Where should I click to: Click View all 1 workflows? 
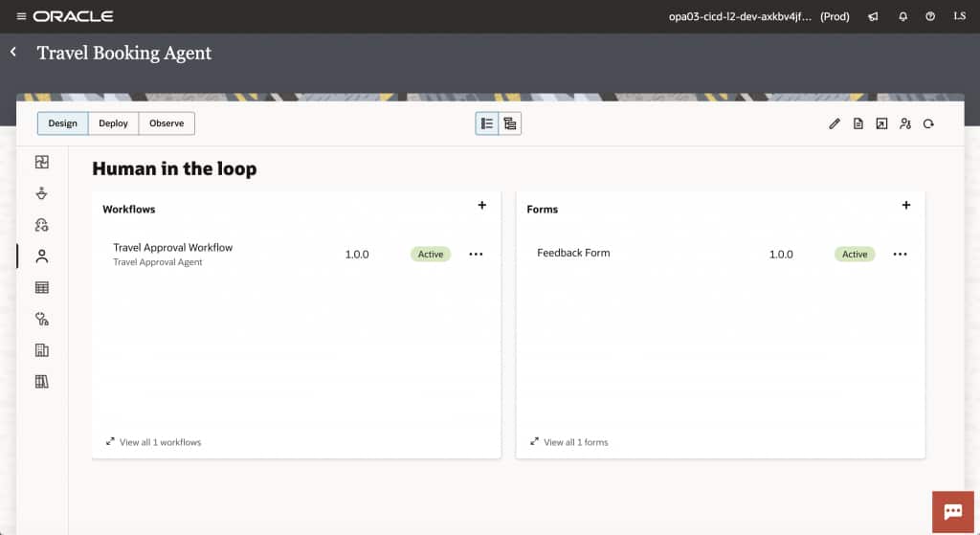154,442
